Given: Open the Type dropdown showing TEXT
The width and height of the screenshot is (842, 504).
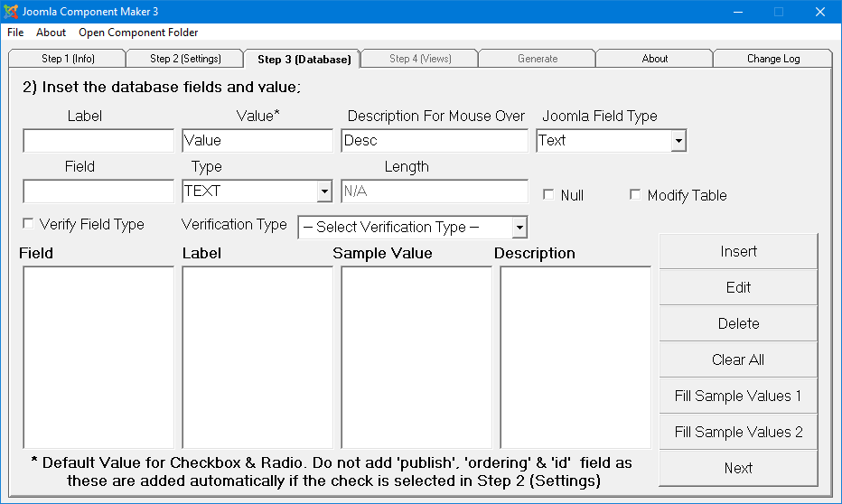Looking at the screenshot, I should pyautogui.click(x=323, y=191).
